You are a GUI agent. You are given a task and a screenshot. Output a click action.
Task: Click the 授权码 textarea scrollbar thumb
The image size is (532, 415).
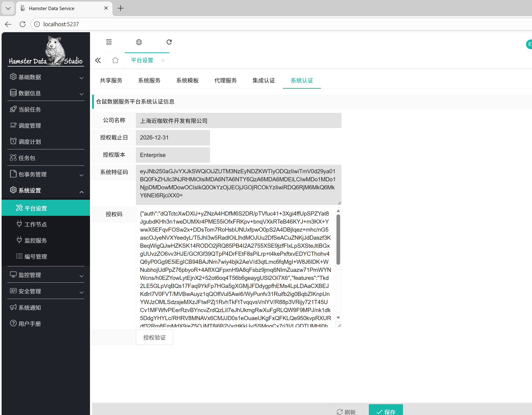pos(338,239)
